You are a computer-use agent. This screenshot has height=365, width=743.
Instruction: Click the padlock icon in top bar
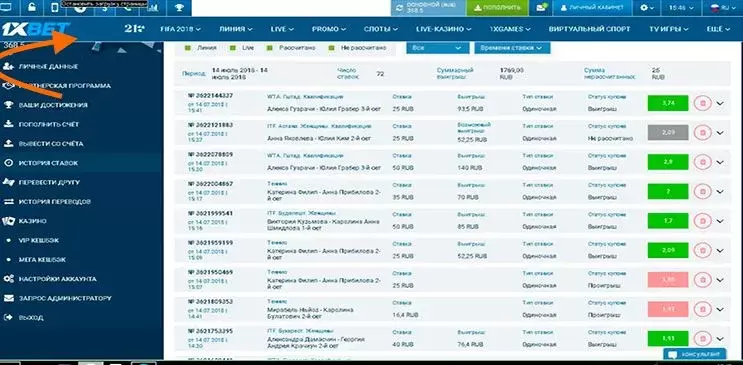click(x=33, y=8)
